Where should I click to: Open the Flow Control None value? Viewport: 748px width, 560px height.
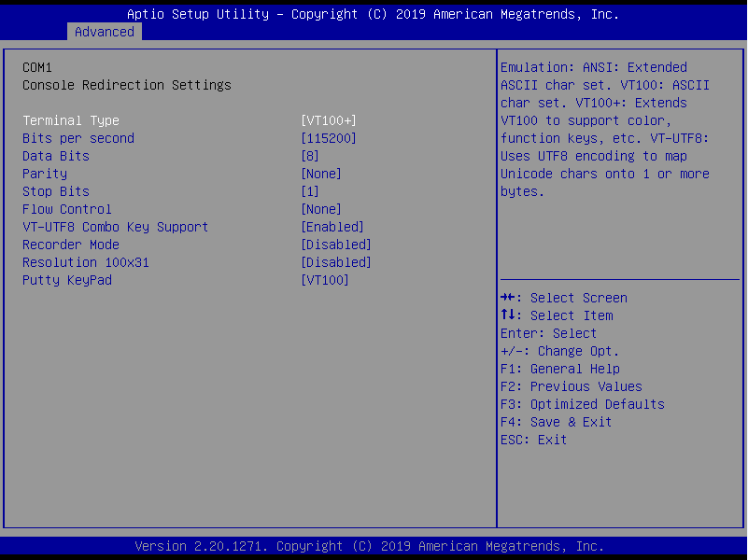coord(321,209)
